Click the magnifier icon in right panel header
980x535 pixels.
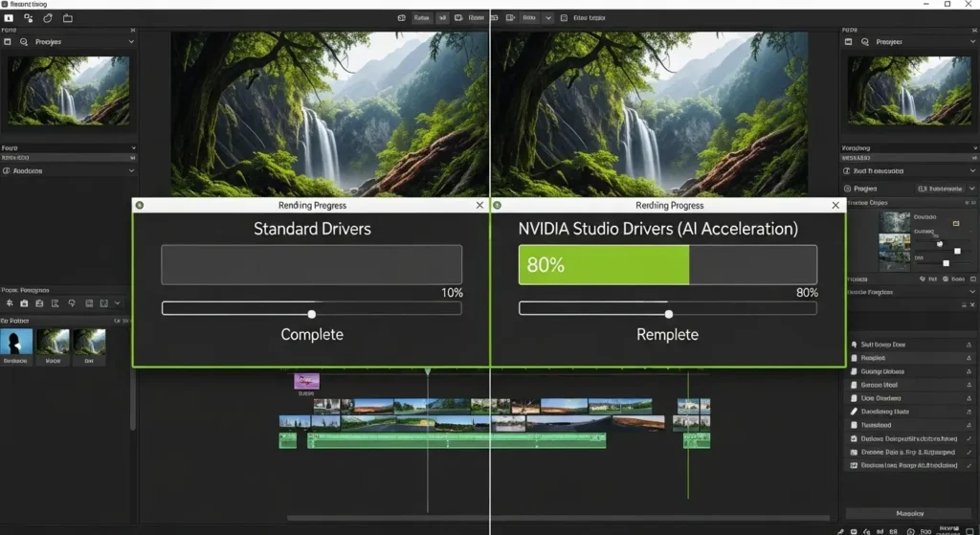click(x=865, y=42)
